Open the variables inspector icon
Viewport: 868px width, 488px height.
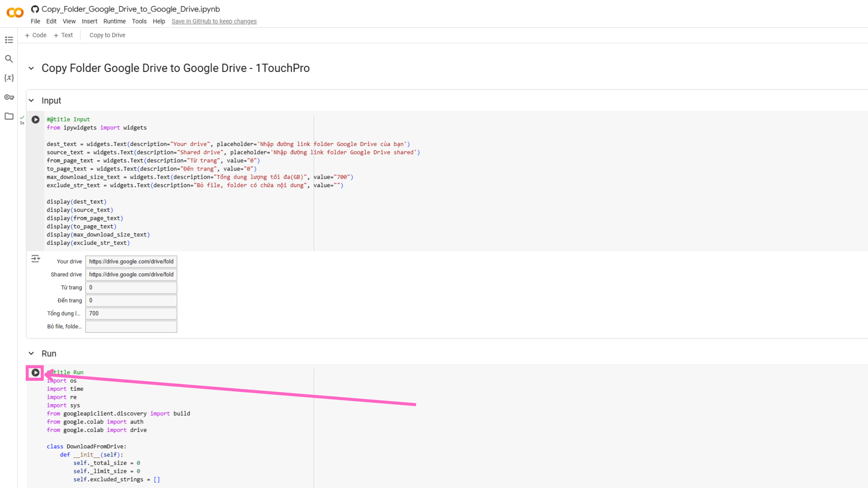click(9, 78)
